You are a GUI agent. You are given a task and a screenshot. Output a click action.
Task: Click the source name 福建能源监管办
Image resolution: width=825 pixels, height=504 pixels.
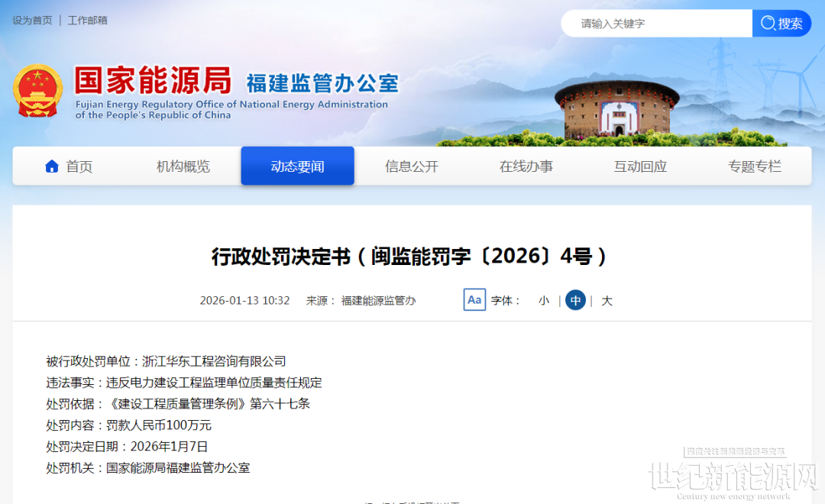(379, 301)
